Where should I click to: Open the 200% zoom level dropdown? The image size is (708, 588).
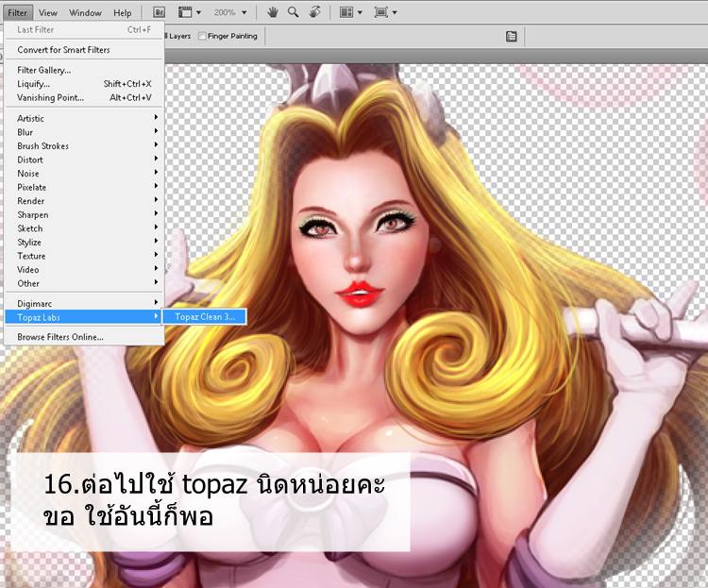(244, 12)
